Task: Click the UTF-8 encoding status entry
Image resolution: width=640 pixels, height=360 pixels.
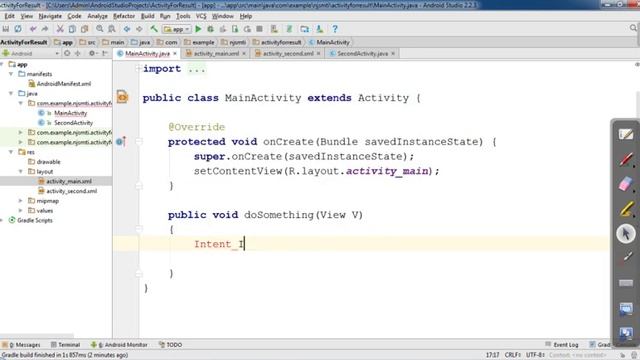Action: coord(536,355)
